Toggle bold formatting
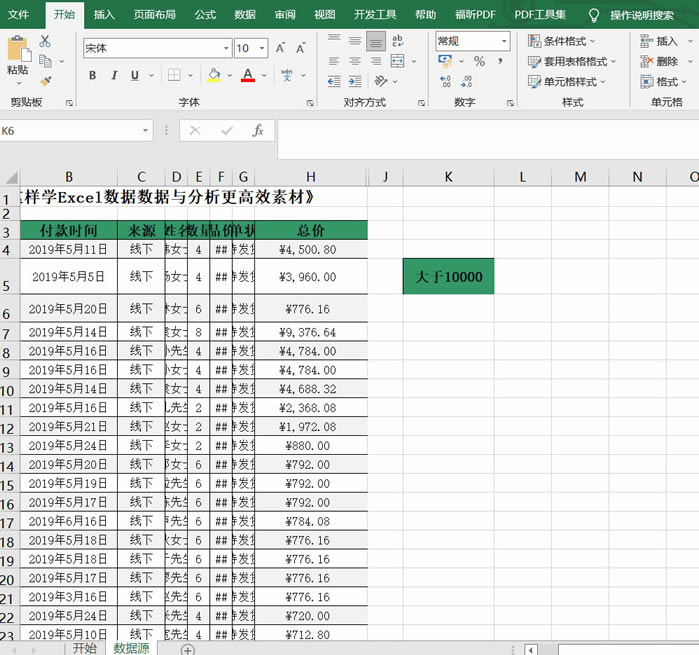 [93, 75]
